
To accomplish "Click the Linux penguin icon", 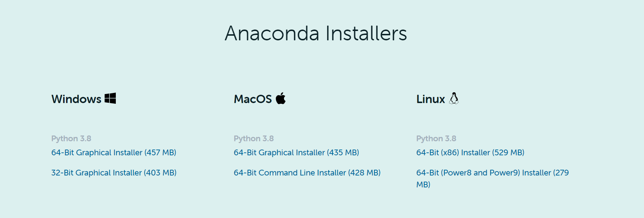I will 455,98.
